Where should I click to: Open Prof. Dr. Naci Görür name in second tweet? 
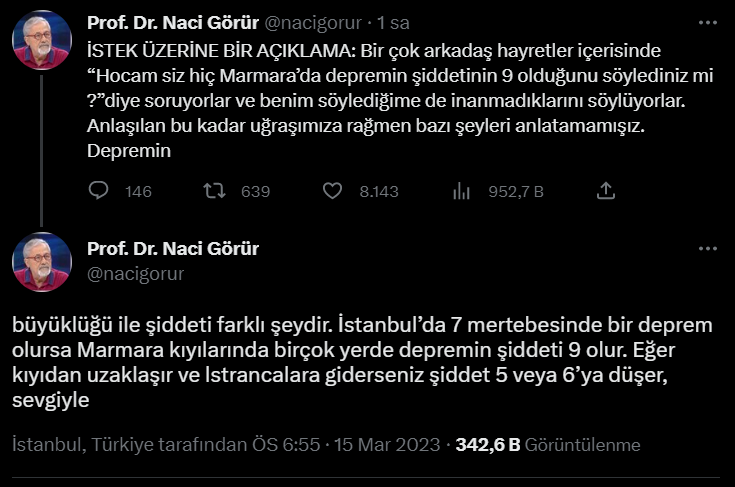pyautogui.click(x=173, y=249)
